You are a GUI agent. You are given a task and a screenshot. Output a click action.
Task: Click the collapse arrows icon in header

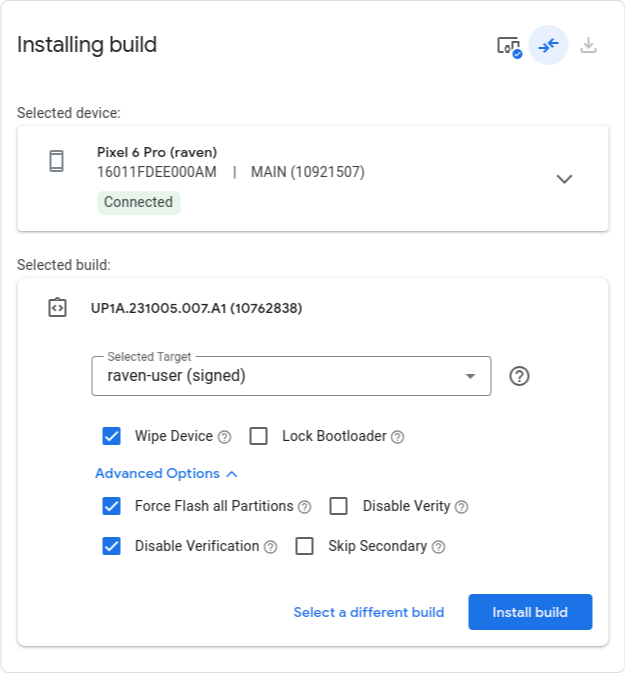click(x=548, y=45)
